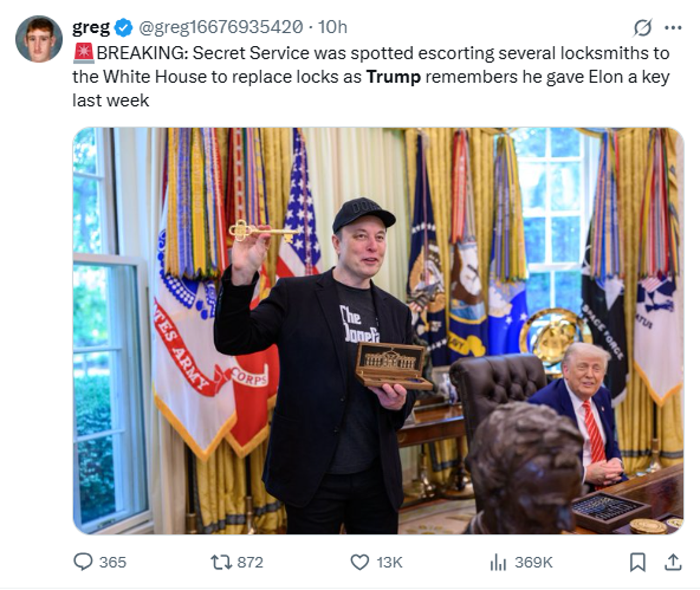Open the view analytics bar chart icon
Screen dimensions: 700x590
(x=498, y=562)
